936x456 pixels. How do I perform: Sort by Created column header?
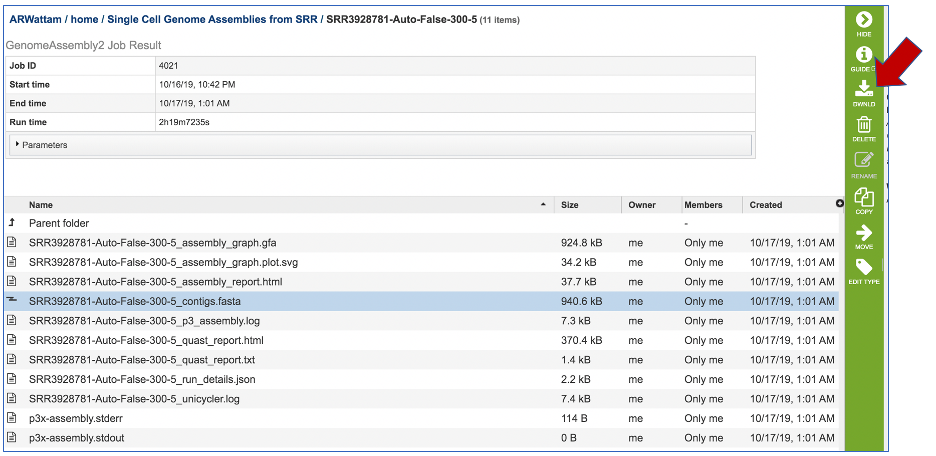[x=766, y=205]
